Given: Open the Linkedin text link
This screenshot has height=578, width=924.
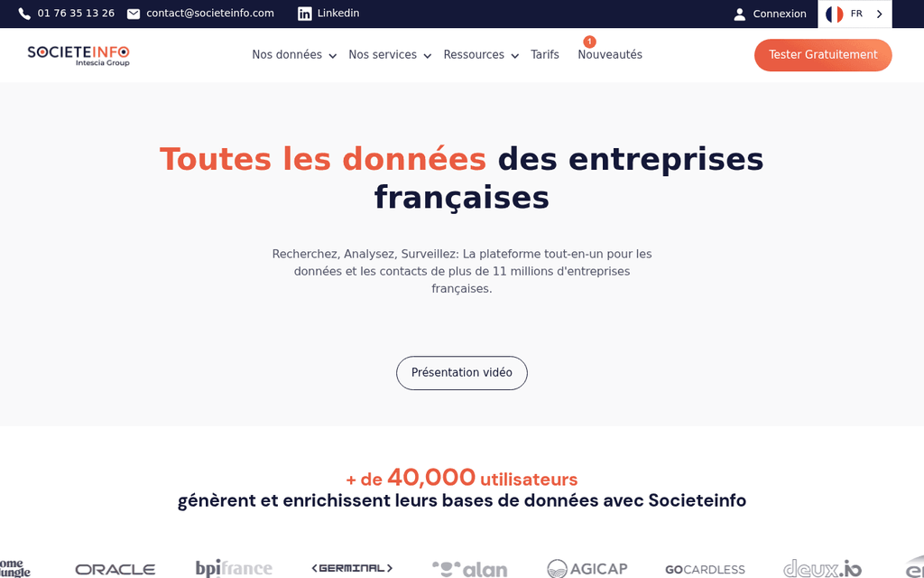Looking at the screenshot, I should click(x=338, y=13).
